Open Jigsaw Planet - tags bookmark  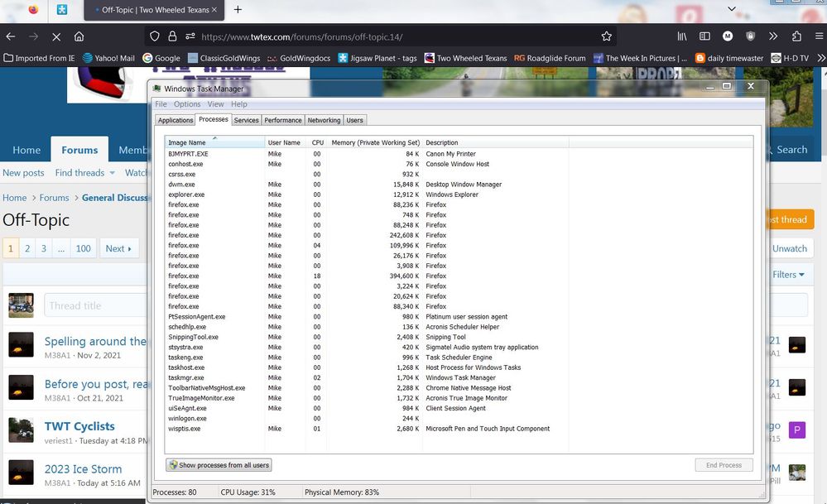click(377, 58)
